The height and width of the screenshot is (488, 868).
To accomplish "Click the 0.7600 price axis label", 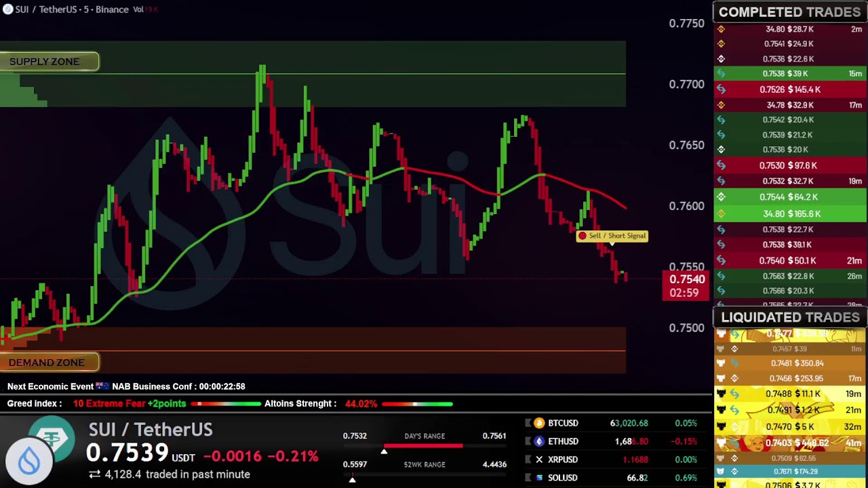I will pos(686,206).
